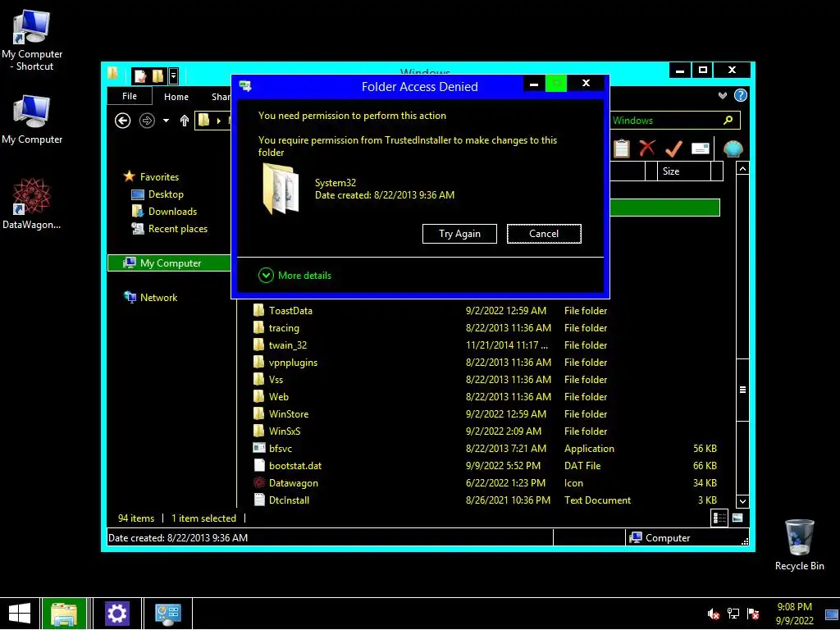This screenshot has height=630, width=840.
Task: Click New Folder quick access icon
Action: (x=157, y=76)
